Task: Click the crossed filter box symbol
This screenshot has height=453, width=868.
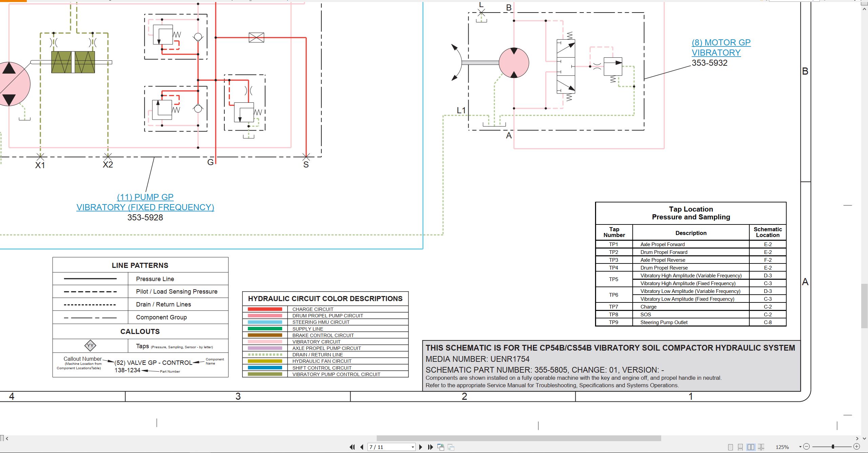Action: (x=256, y=37)
